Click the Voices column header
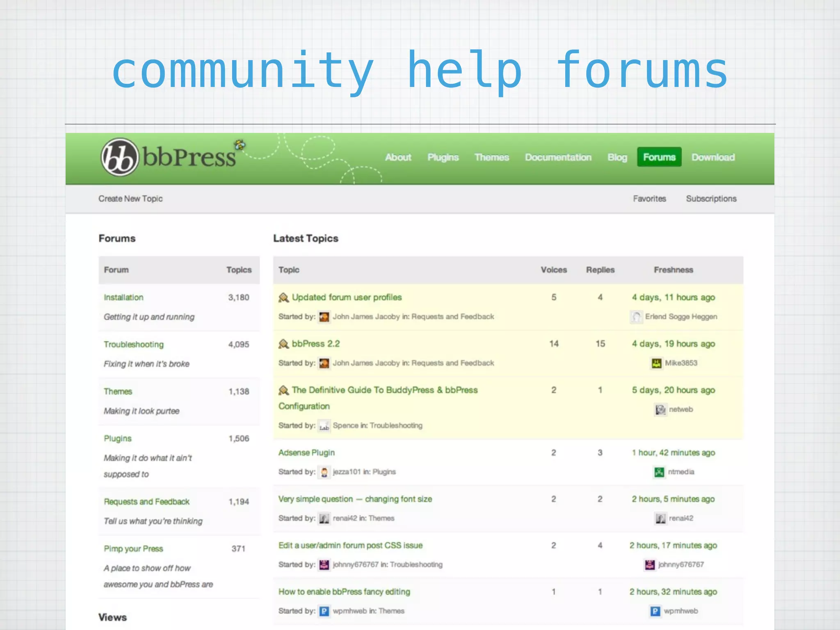 (x=554, y=270)
